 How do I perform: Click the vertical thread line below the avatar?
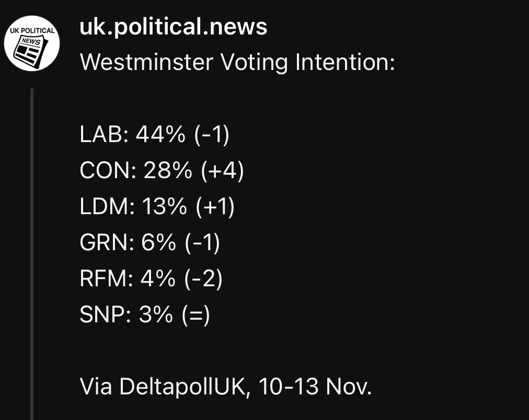pos(32,251)
